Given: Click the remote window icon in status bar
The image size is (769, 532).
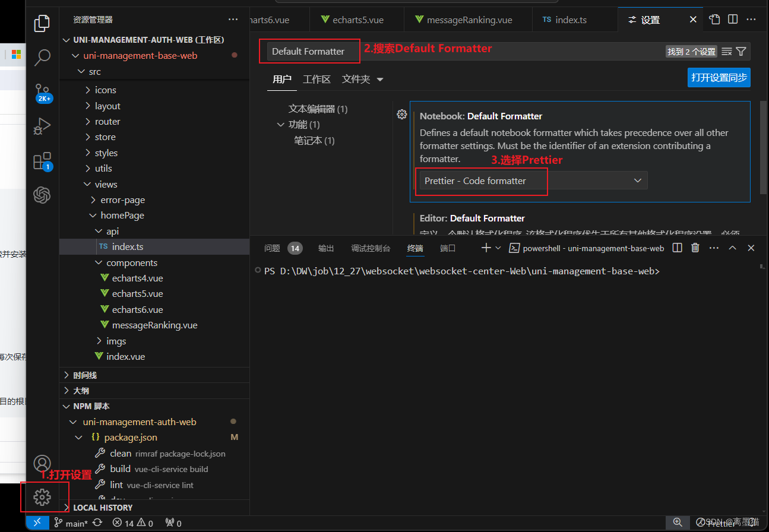Looking at the screenshot, I should [37, 523].
